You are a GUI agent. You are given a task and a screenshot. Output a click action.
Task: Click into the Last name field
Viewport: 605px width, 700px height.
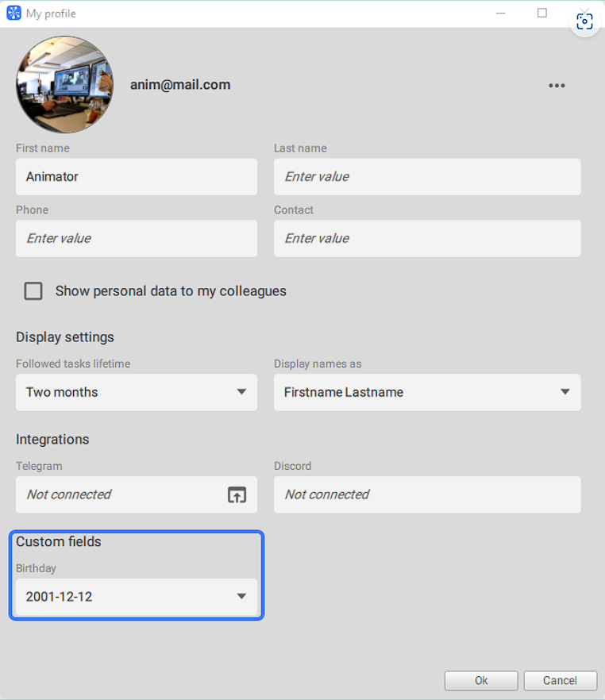point(427,177)
